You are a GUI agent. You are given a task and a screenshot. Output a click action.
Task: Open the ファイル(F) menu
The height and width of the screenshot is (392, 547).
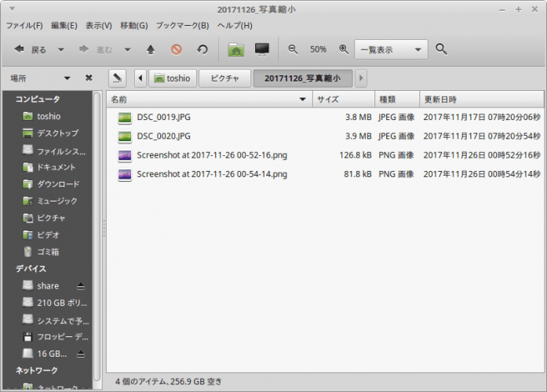(24, 25)
